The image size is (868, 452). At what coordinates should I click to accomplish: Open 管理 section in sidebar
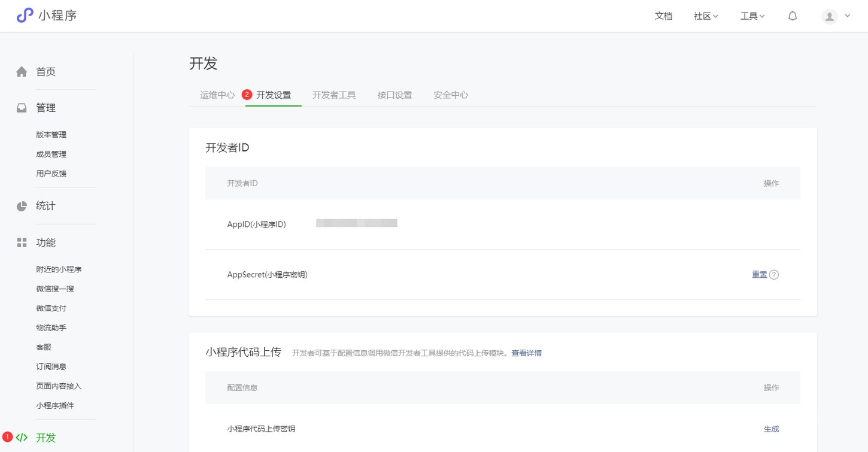click(46, 108)
